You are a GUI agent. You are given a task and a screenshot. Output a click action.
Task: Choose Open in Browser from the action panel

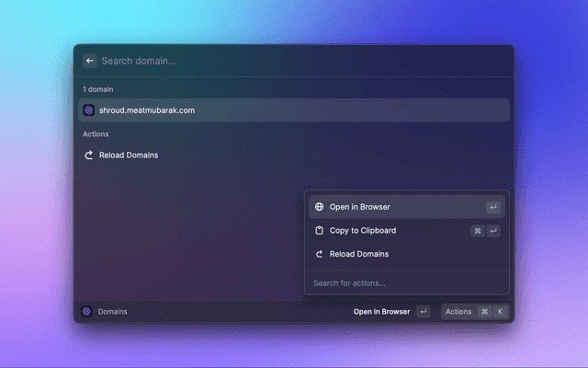[x=360, y=207]
